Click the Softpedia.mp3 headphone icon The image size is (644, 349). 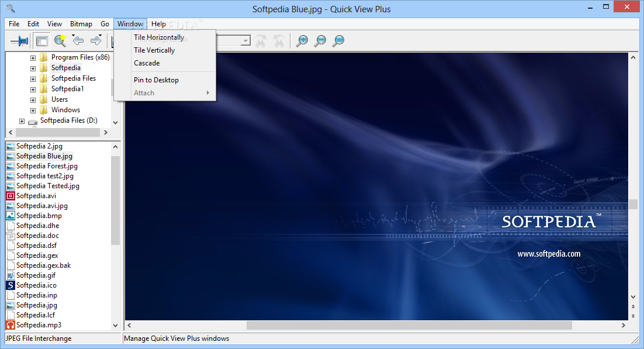pyautogui.click(x=11, y=325)
